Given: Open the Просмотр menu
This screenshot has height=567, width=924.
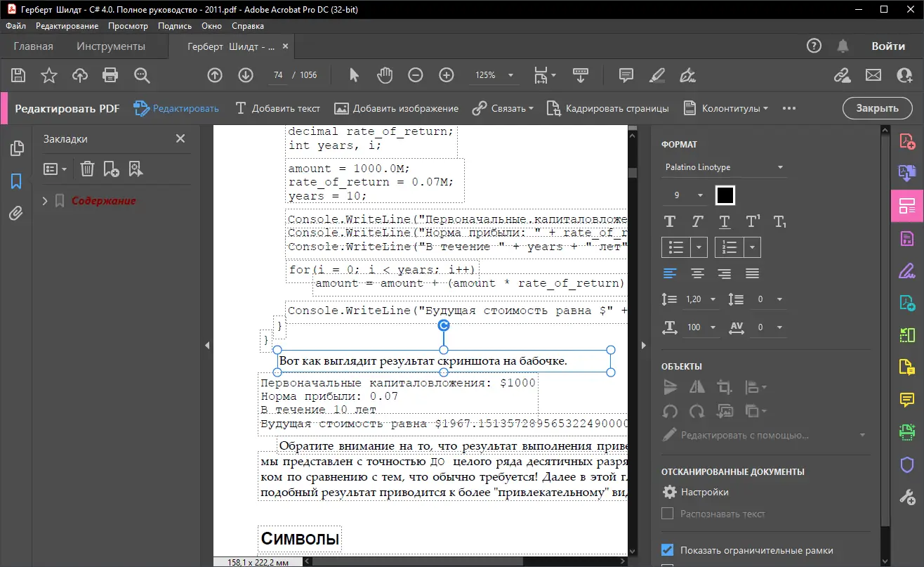Looking at the screenshot, I should click(128, 26).
